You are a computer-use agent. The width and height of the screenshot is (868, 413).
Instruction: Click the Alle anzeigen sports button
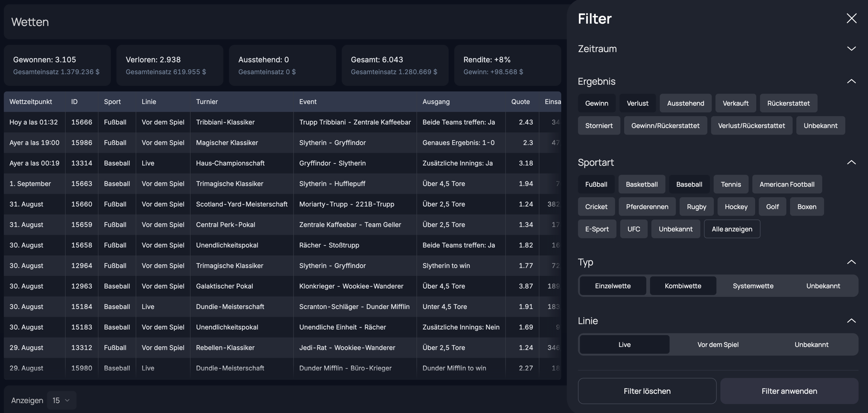(731, 229)
